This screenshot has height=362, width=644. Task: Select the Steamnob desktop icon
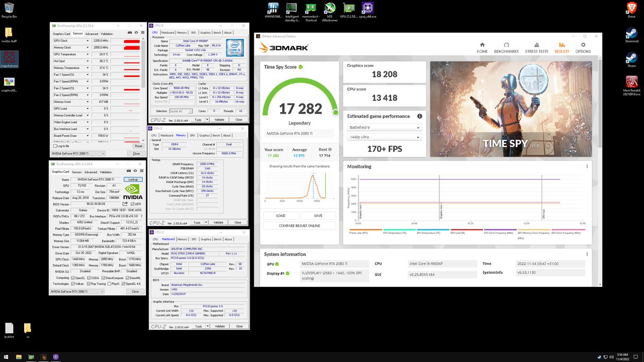click(631, 34)
